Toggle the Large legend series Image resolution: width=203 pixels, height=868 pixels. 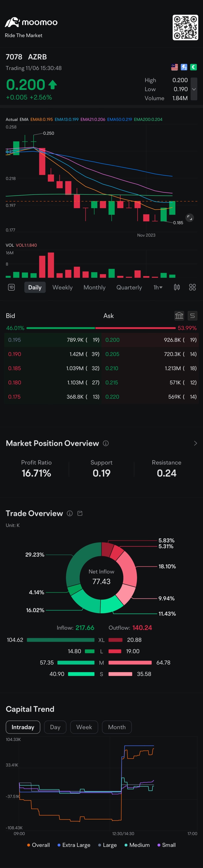(107, 845)
